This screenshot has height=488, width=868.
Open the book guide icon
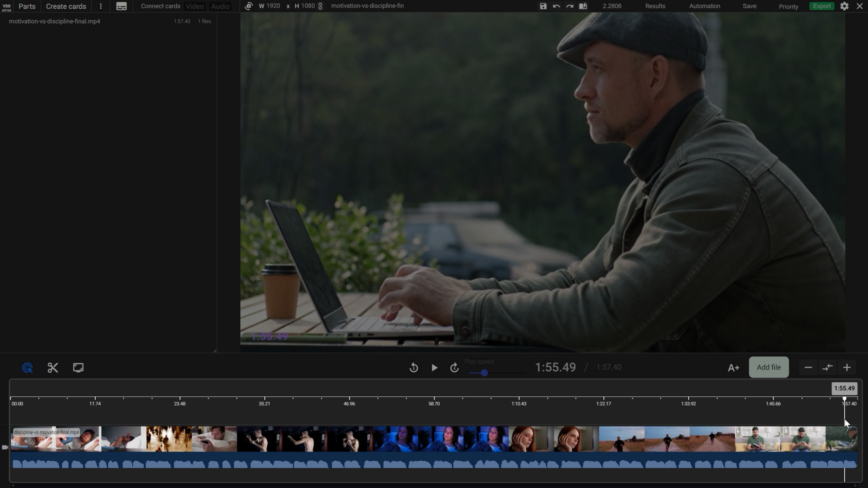point(583,6)
